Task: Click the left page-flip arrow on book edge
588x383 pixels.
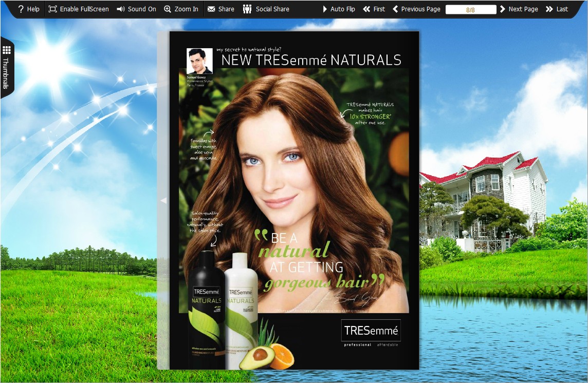Action: [163, 201]
